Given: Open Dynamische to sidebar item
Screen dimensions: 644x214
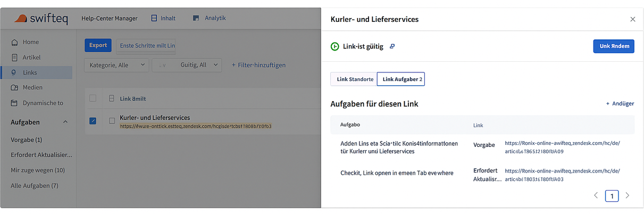Looking at the screenshot, I should (x=43, y=103).
